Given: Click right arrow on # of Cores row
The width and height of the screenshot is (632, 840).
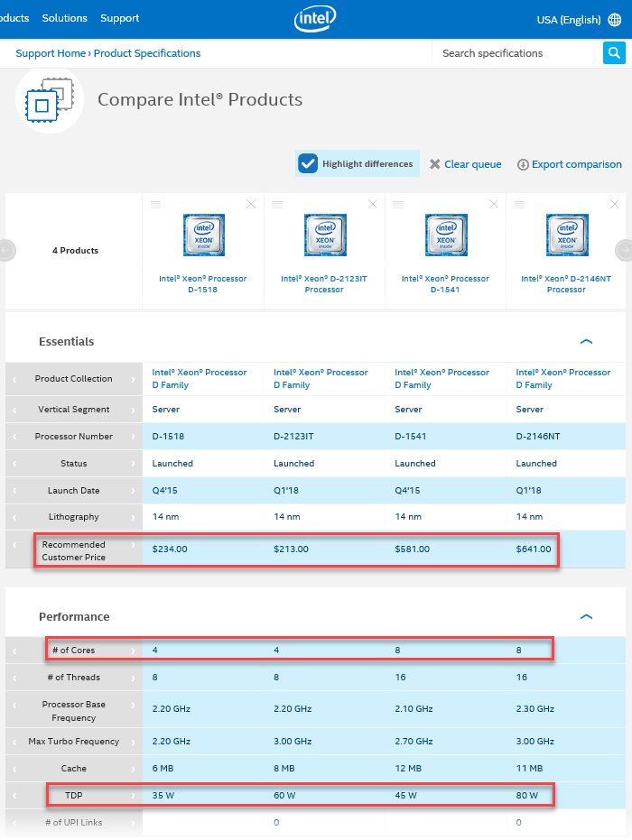Looking at the screenshot, I should pyautogui.click(x=133, y=651).
